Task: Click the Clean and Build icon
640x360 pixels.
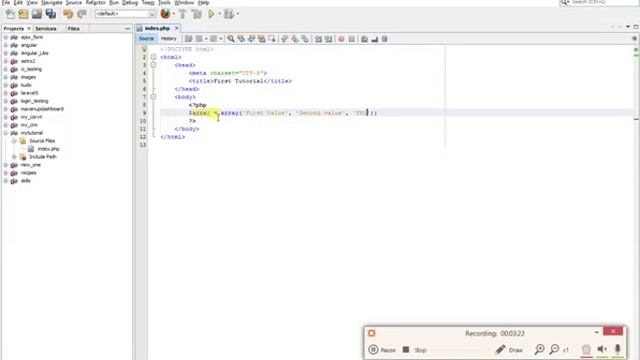Action: coord(197,14)
